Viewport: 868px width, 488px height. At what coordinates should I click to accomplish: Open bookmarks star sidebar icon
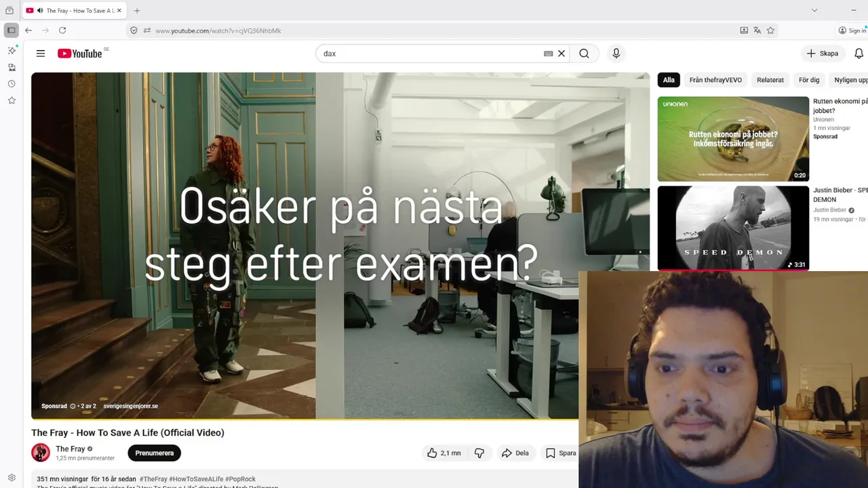12,100
